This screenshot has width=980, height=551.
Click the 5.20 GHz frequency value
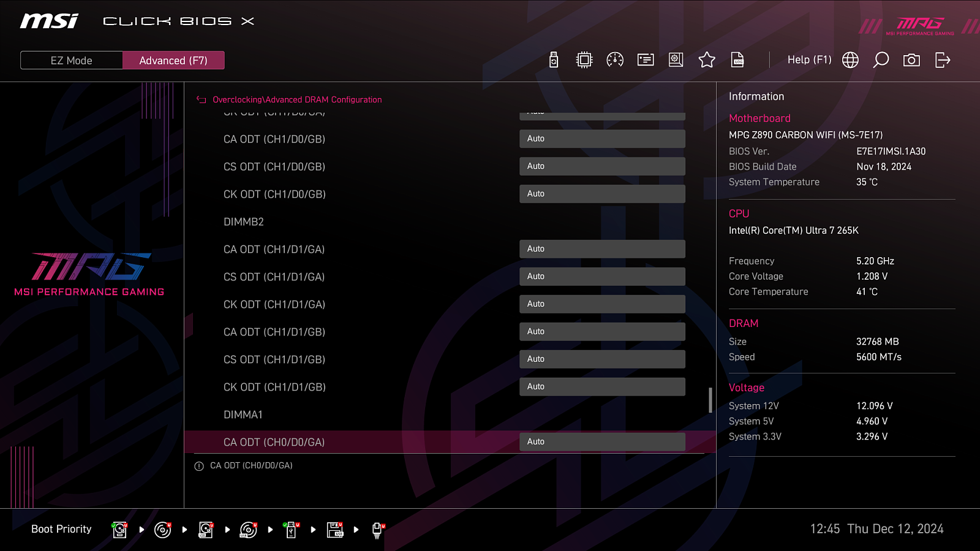(875, 261)
